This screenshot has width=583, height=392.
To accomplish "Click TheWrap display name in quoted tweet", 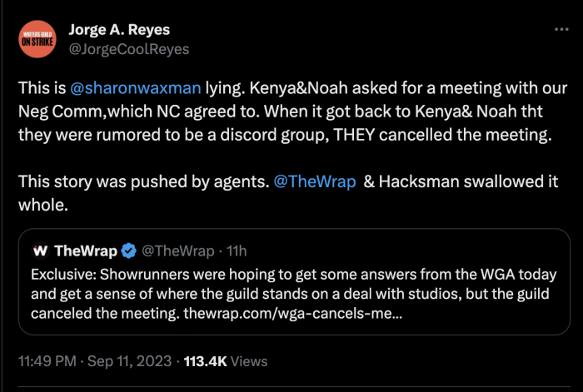I will point(85,251).
